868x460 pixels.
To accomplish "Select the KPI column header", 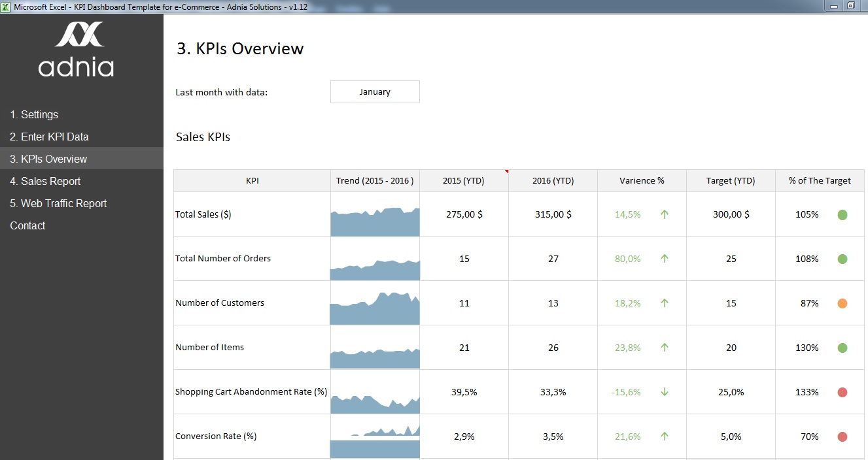I will click(x=252, y=181).
